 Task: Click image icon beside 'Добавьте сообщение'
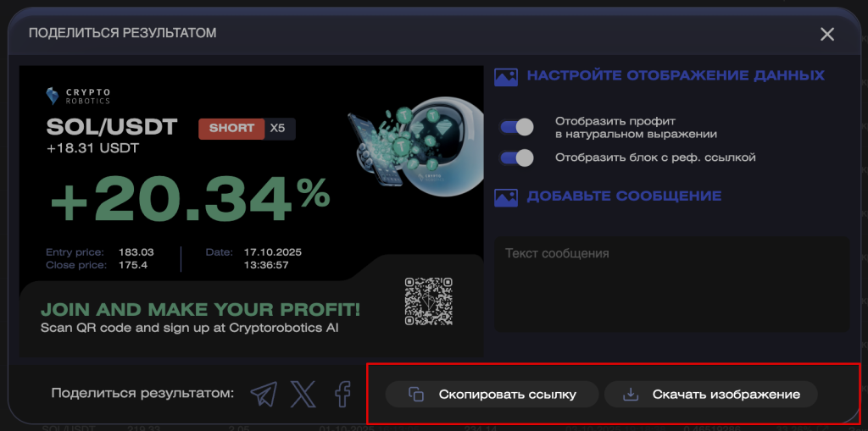506,196
